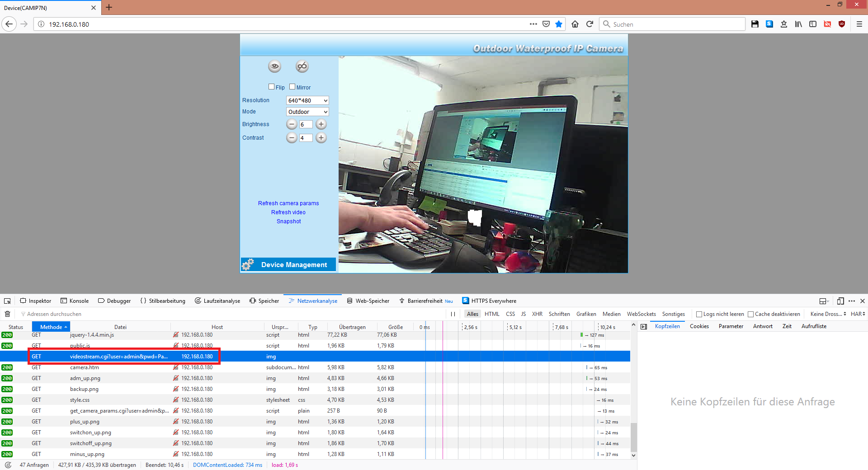This screenshot has width=868, height=470.
Task: Open the Cookies tab in request details
Action: (699, 326)
